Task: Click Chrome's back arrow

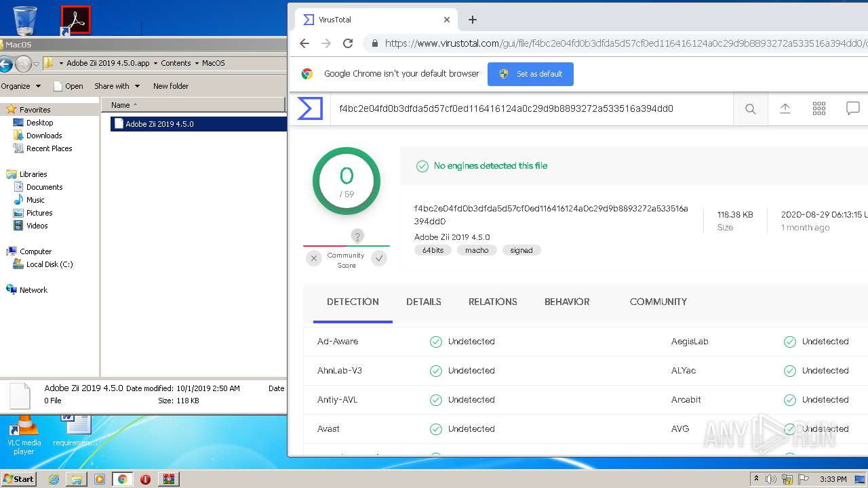Action: click(x=304, y=43)
